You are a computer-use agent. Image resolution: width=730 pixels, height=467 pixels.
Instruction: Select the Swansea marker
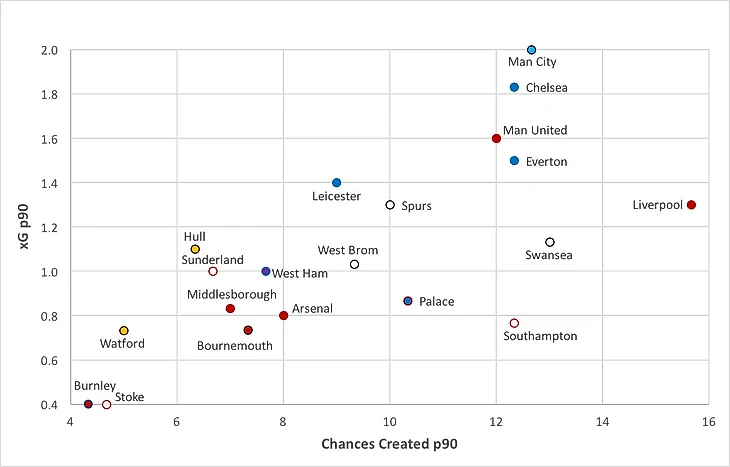[x=550, y=242]
